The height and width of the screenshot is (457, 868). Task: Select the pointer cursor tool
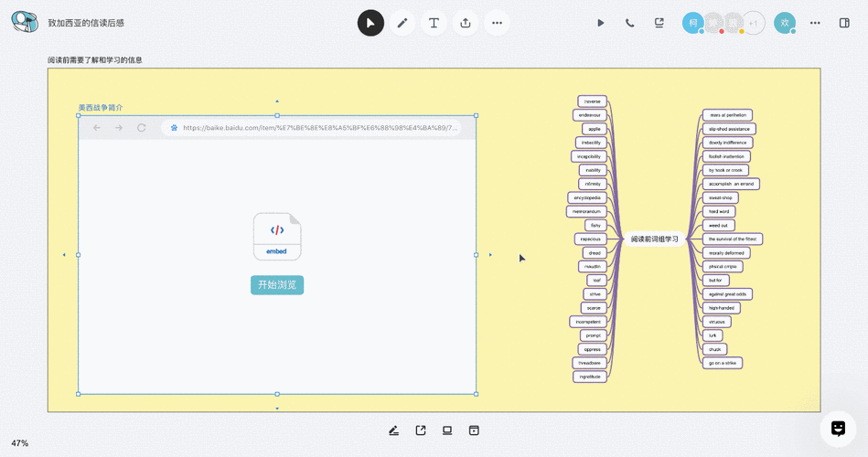tap(370, 23)
